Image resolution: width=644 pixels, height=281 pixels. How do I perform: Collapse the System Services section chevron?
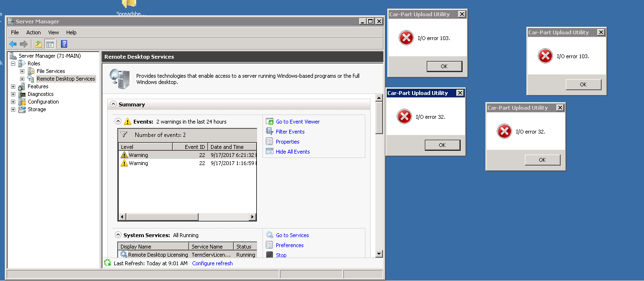point(118,235)
